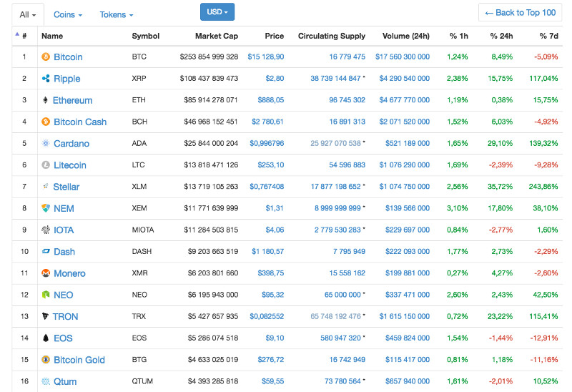This screenshot has height=392, width=572.
Task: Click the Monero logo icon
Action: [46, 273]
